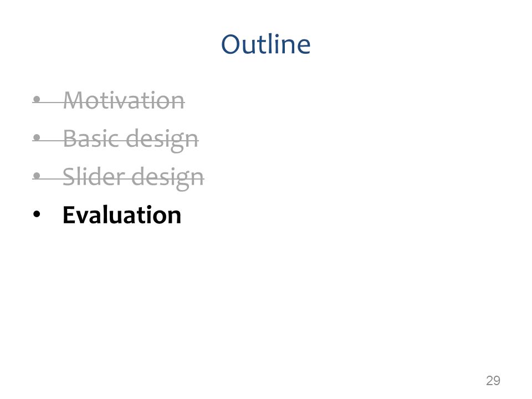Image resolution: width=532 pixels, height=399 pixels.
Task: Click the bullet before Basic design
Action: click(x=37, y=138)
